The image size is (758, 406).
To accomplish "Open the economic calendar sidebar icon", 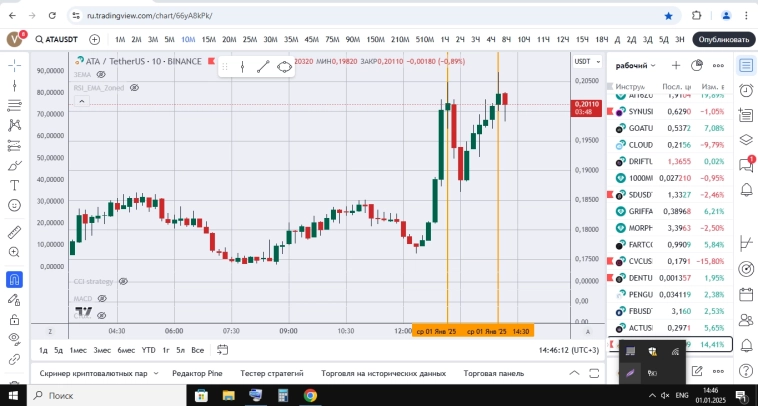I will pos(746,294).
